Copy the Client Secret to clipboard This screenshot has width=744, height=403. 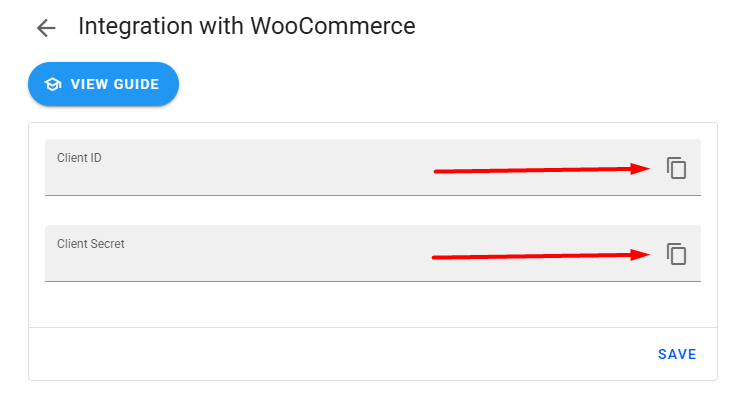point(677,254)
